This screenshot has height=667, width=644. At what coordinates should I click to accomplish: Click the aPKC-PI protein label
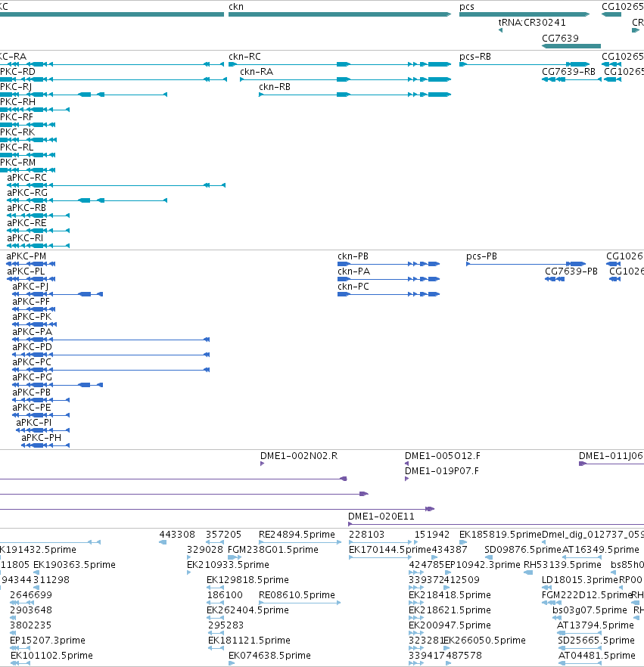(34, 423)
